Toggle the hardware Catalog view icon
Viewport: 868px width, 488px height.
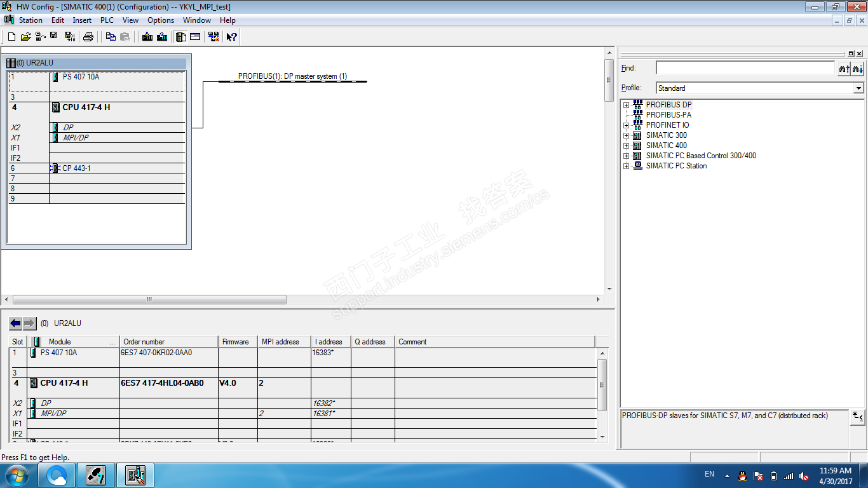pos(181,37)
